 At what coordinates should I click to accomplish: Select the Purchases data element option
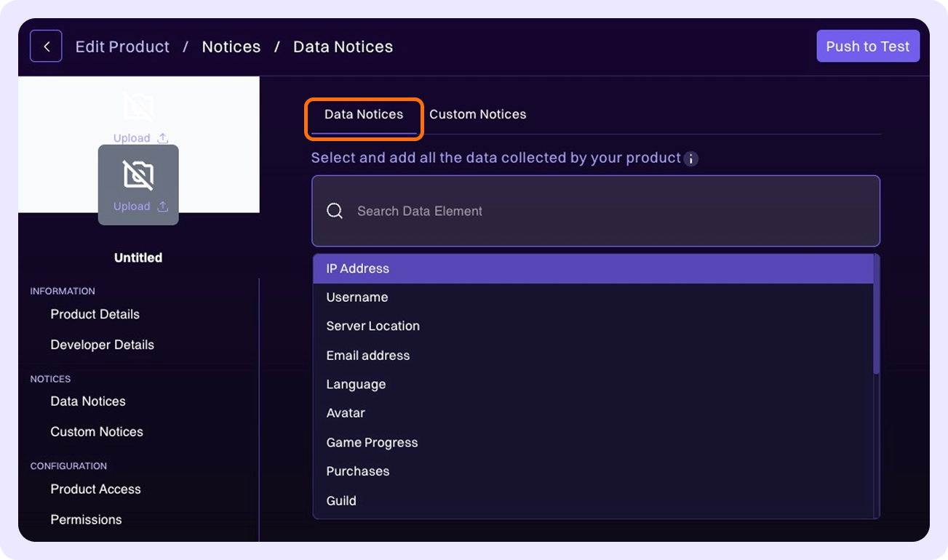[x=357, y=471]
